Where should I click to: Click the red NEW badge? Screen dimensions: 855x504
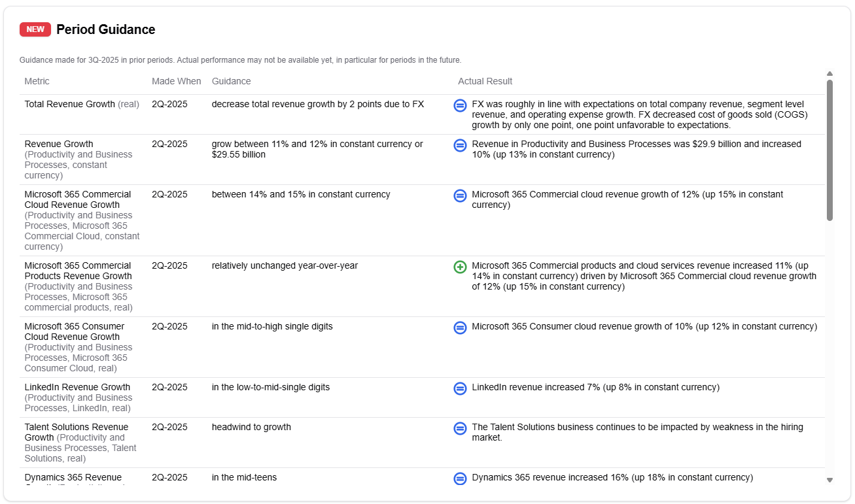pos(35,29)
